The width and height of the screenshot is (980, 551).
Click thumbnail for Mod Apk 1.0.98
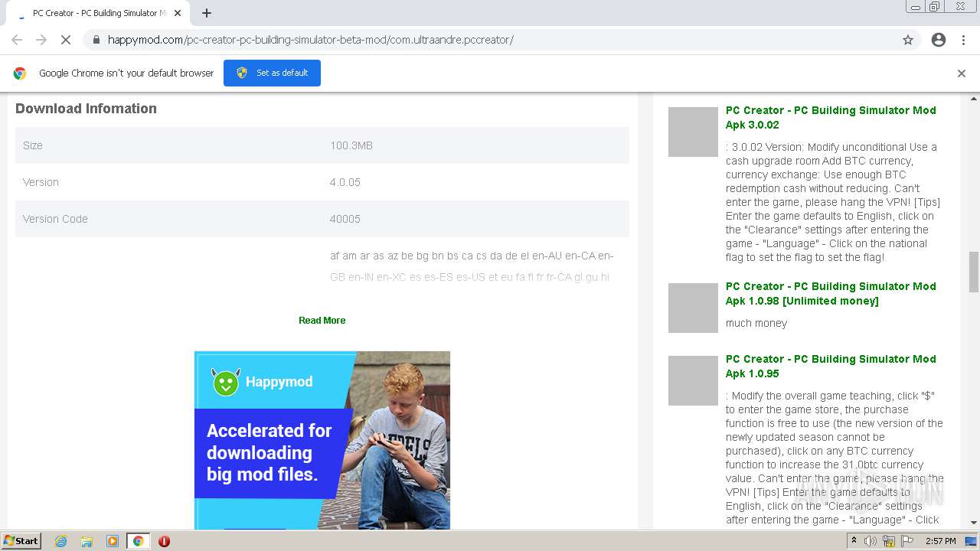693,308
